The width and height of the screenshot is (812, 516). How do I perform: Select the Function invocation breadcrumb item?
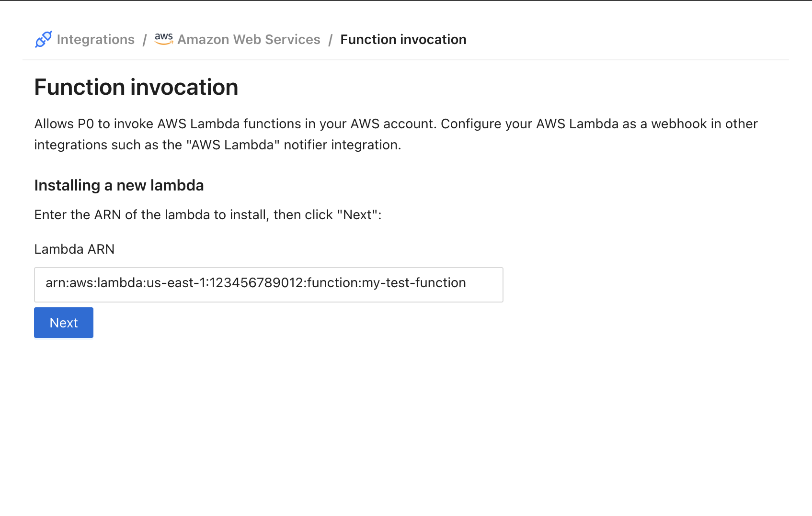click(403, 39)
